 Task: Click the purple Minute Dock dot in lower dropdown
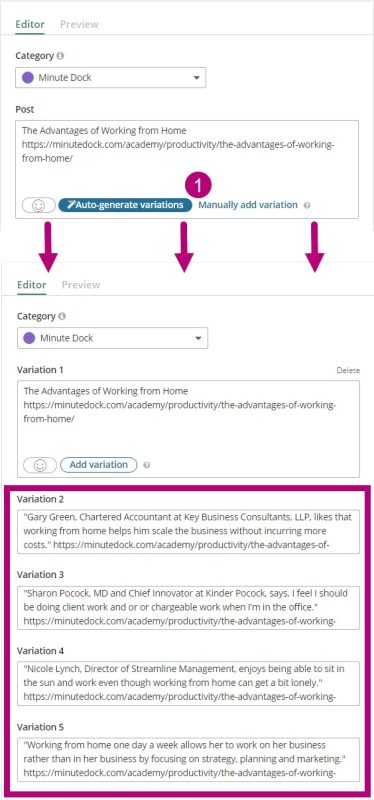click(31, 338)
